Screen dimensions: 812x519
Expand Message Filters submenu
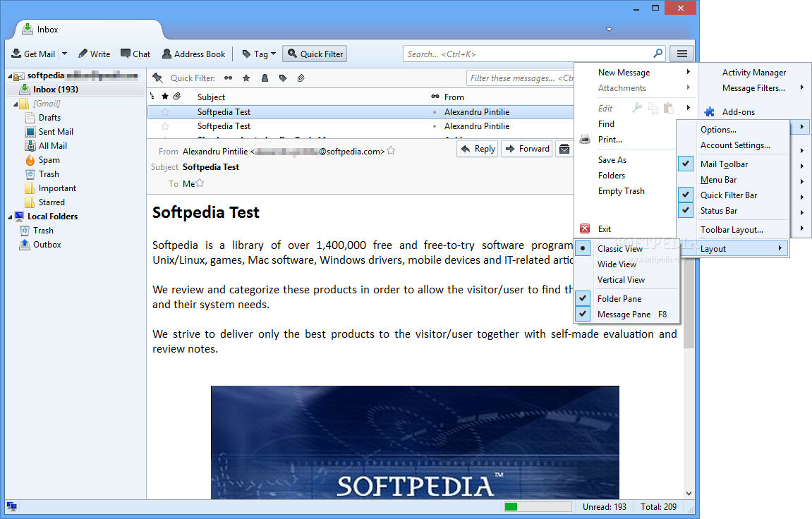[753, 88]
